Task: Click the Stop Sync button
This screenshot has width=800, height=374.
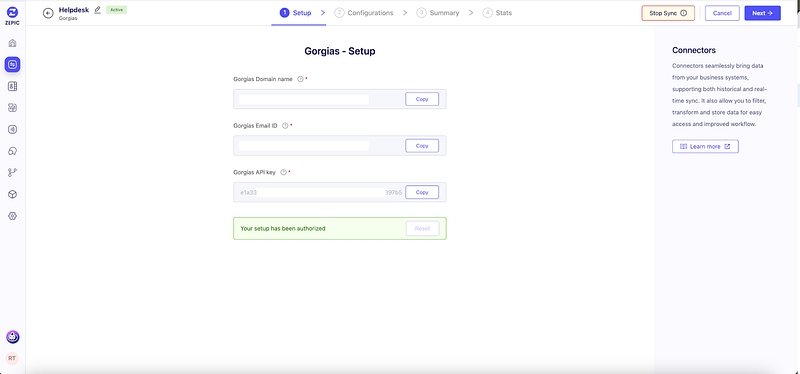Action: coord(668,13)
